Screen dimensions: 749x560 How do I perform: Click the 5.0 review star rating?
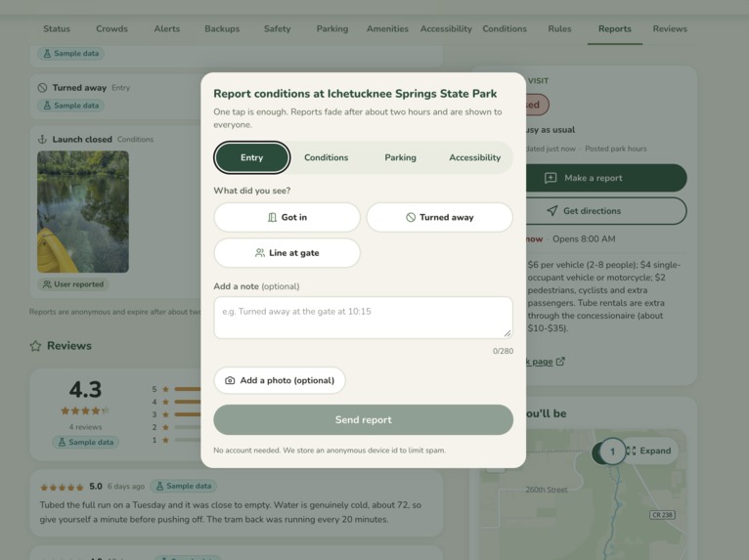click(x=62, y=487)
